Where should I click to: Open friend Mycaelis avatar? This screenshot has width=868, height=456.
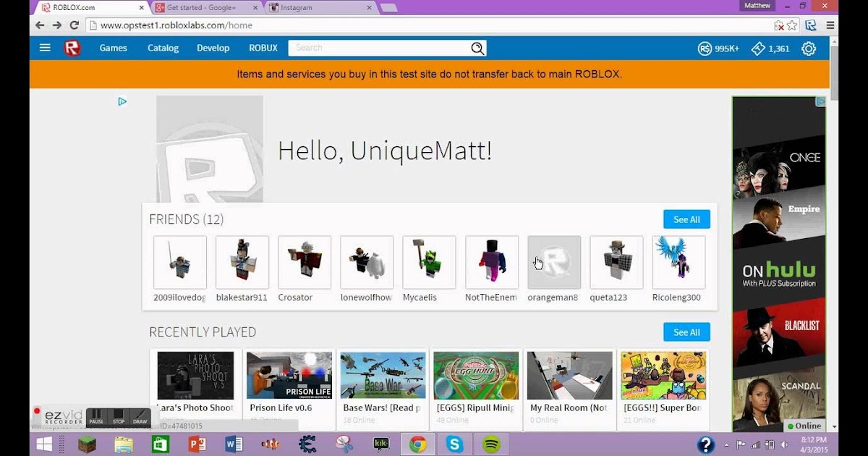pyautogui.click(x=429, y=262)
